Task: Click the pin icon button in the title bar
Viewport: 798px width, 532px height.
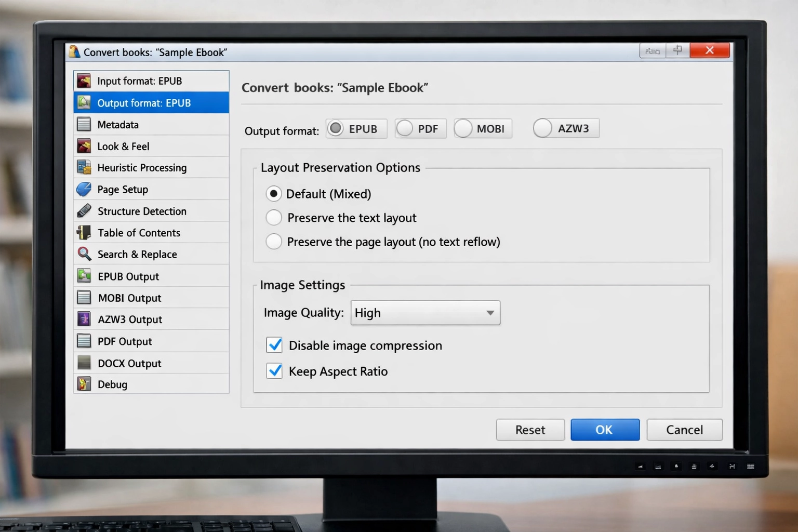Action: coord(677,50)
